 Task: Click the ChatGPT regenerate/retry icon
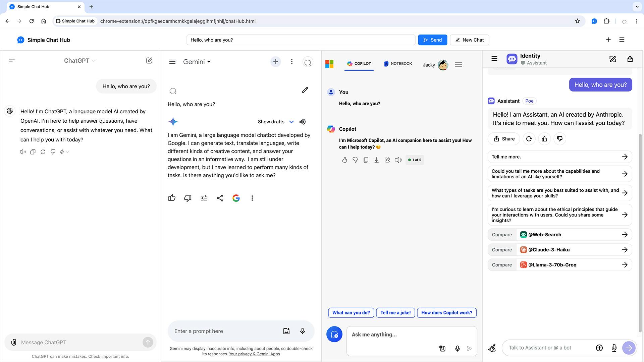click(43, 152)
